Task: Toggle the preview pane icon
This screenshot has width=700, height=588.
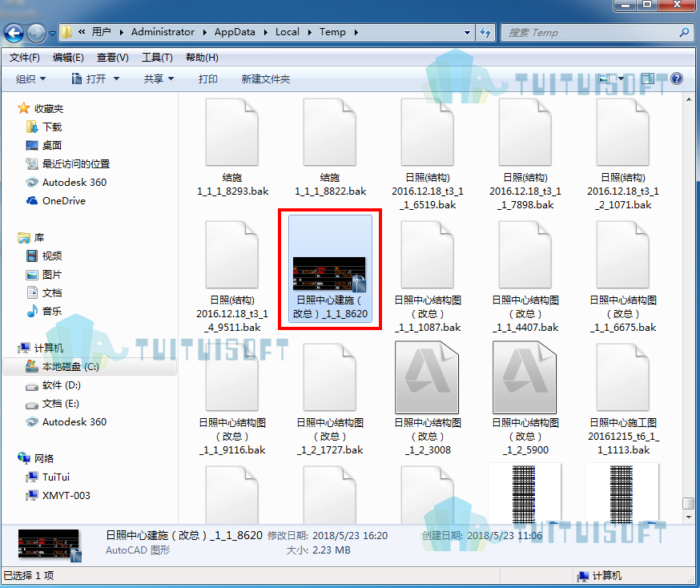Action: (648, 79)
